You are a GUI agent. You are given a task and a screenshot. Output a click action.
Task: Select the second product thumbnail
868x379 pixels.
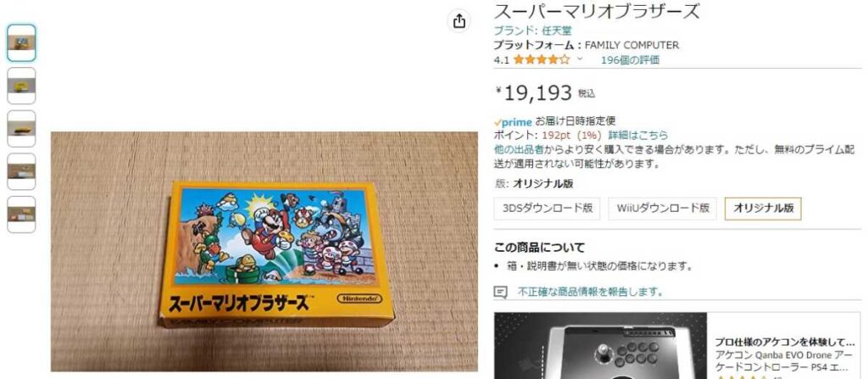(x=21, y=86)
